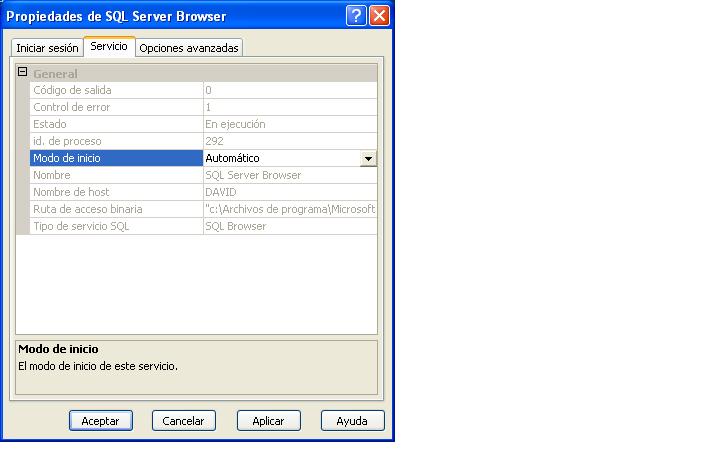720x450 pixels.
Task: Click the En ejecución status value
Action: coord(235,124)
